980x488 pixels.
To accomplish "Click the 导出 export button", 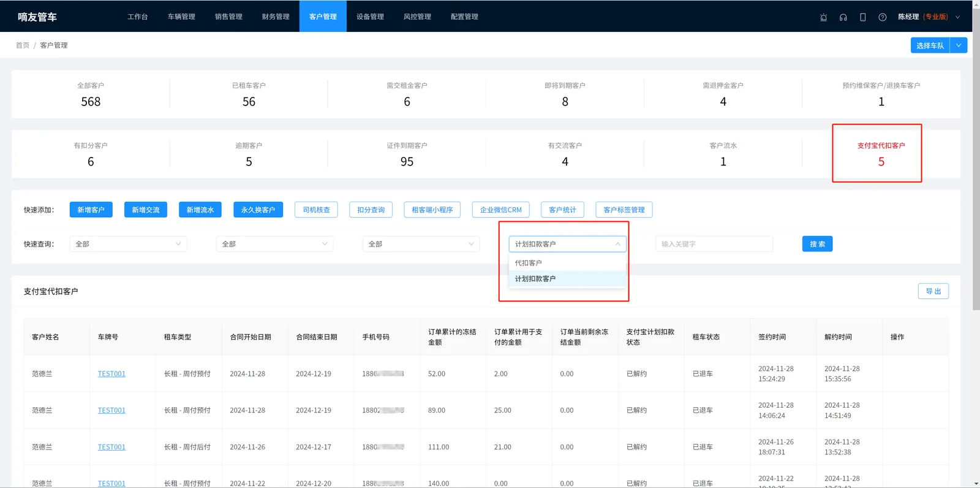I will pyautogui.click(x=933, y=291).
